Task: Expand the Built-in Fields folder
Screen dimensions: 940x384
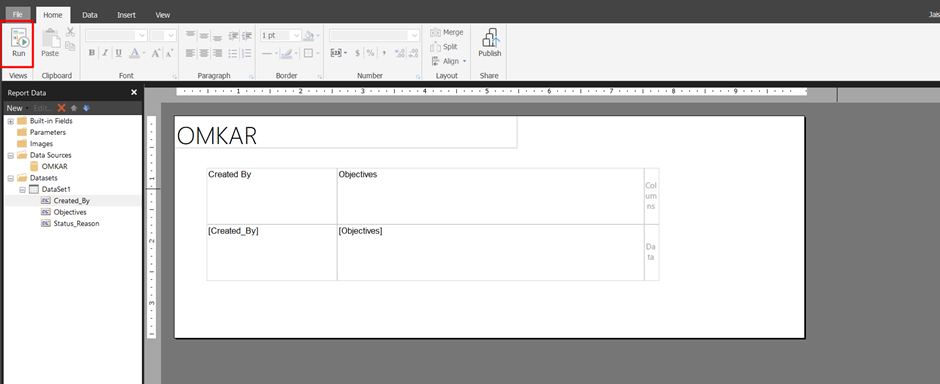Action: 11,121
